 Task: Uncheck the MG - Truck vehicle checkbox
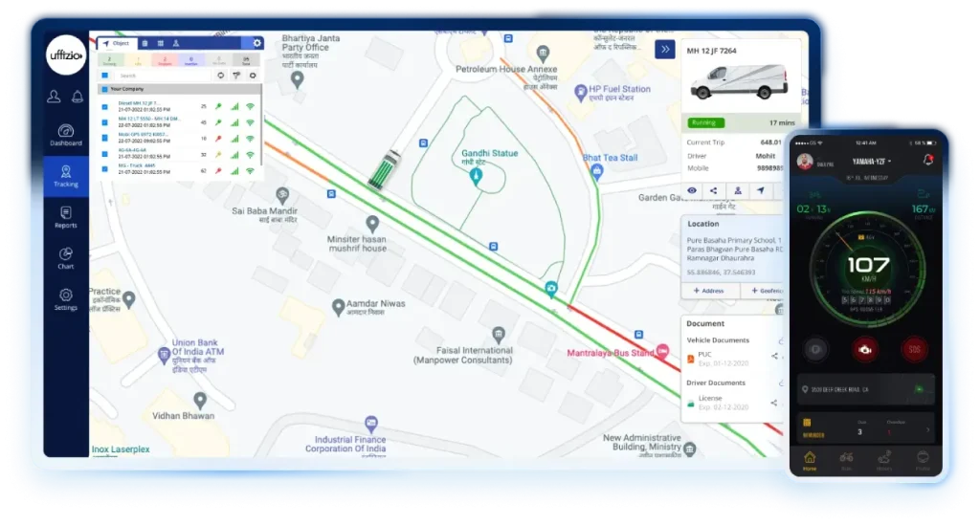pos(105,170)
